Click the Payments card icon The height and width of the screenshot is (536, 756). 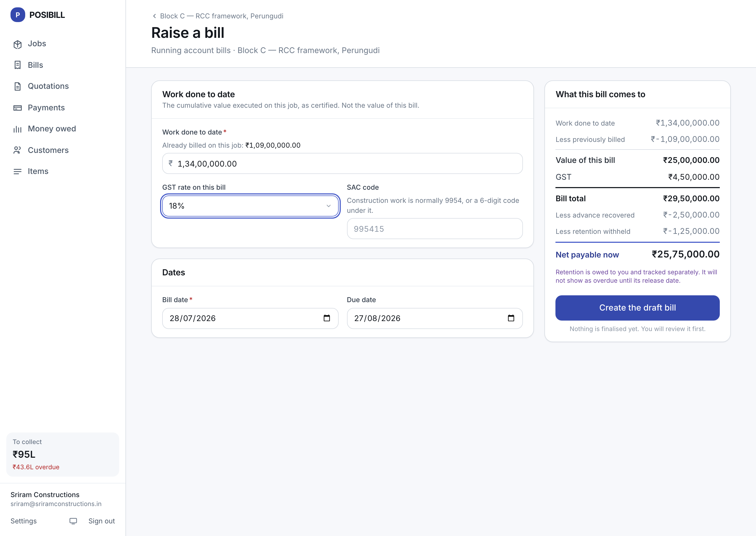coord(18,108)
